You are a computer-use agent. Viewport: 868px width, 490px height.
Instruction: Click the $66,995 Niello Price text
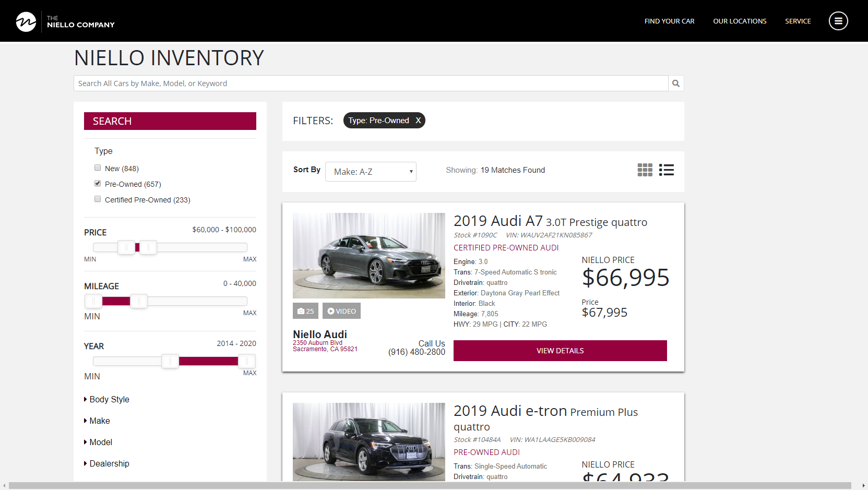(x=625, y=278)
